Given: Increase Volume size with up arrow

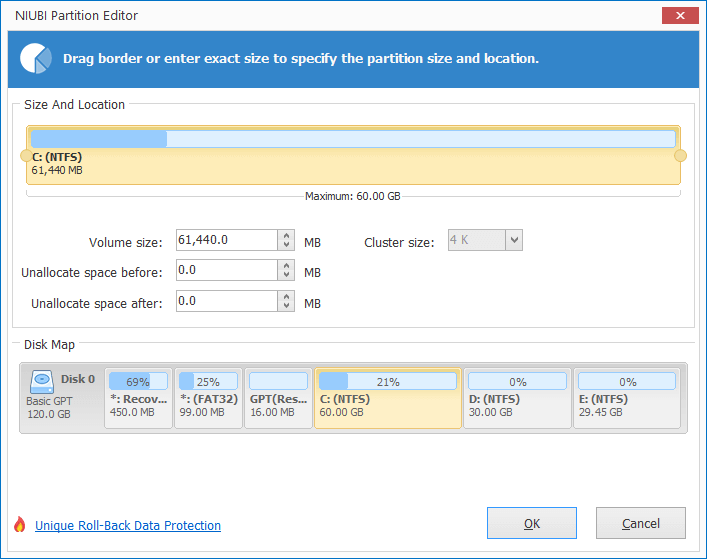Looking at the screenshot, I should 286,235.
